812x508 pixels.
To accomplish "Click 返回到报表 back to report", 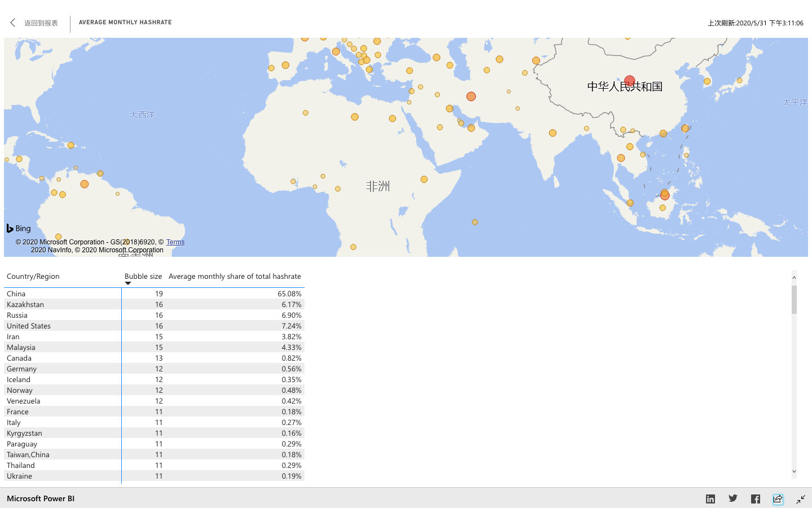I will coord(41,23).
